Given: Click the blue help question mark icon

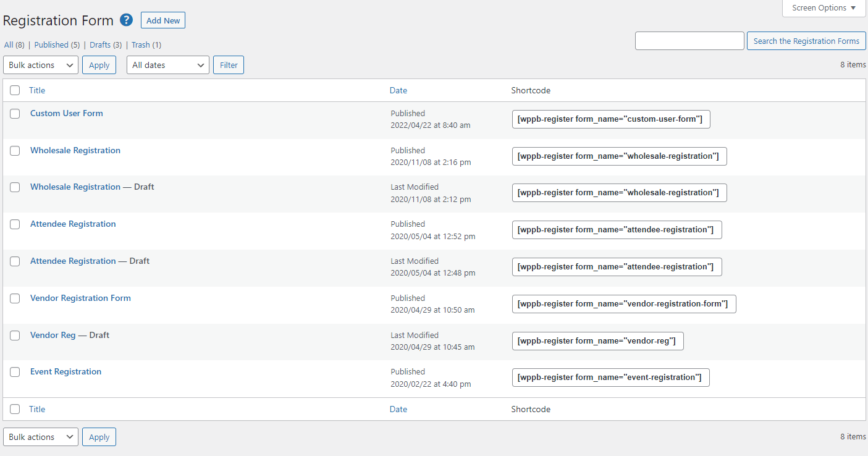Looking at the screenshot, I should coord(127,20).
